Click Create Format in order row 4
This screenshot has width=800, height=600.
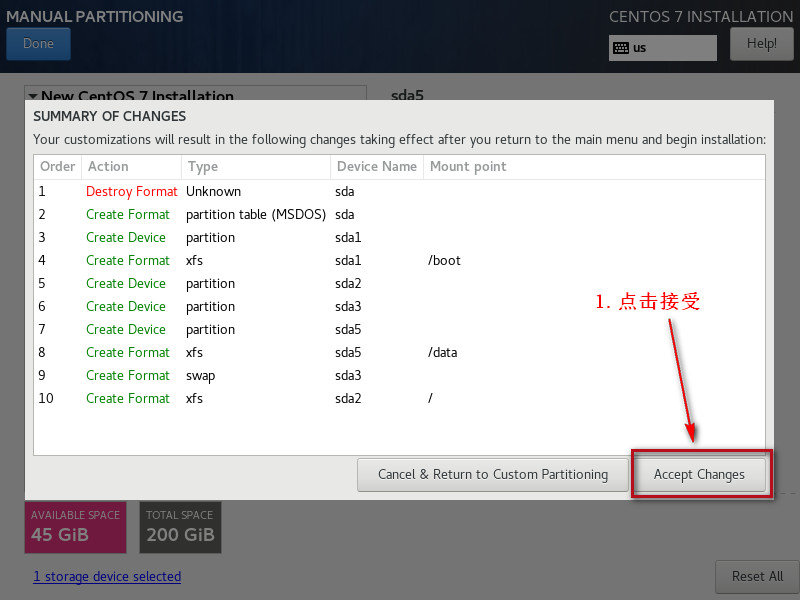[x=128, y=260]
